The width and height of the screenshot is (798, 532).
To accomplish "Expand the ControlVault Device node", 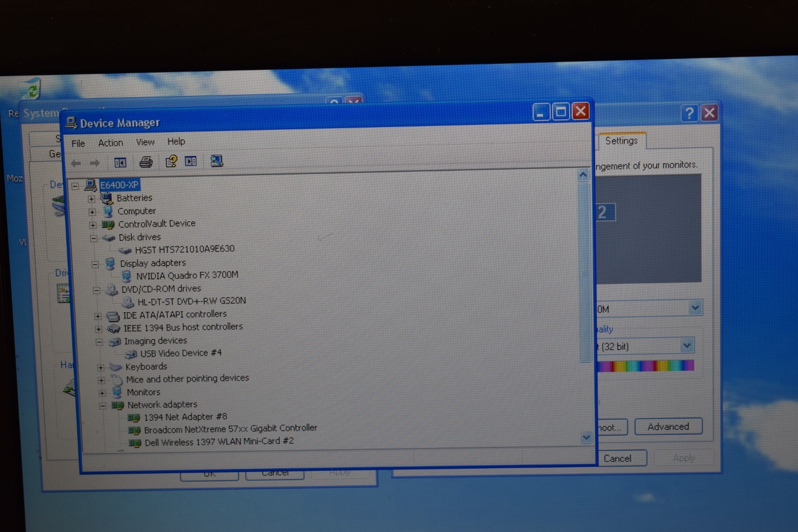I will tap(93, 225).
